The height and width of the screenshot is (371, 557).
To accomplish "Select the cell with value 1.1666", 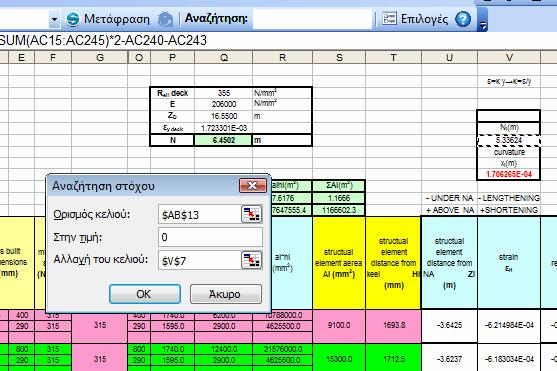I will point(339,198).
